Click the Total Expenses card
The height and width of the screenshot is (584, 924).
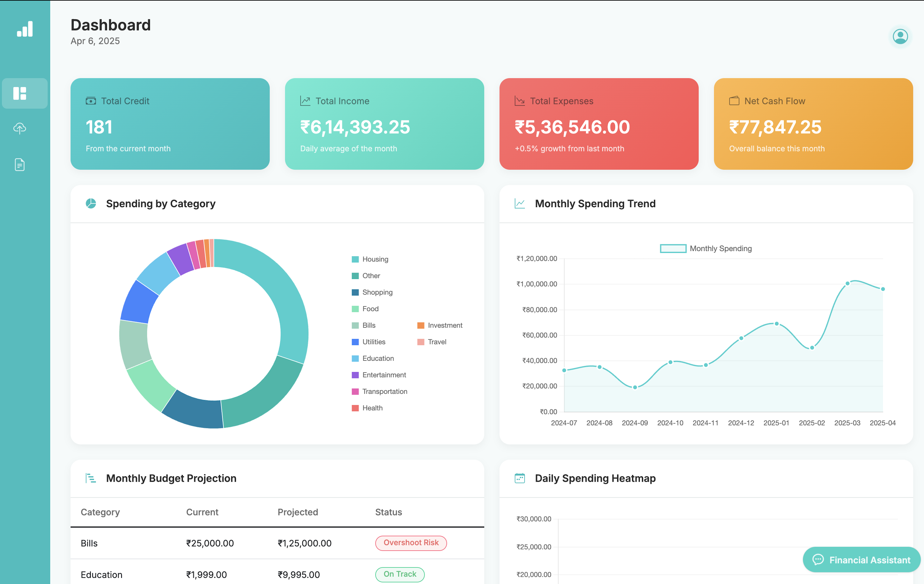(598, 124)
